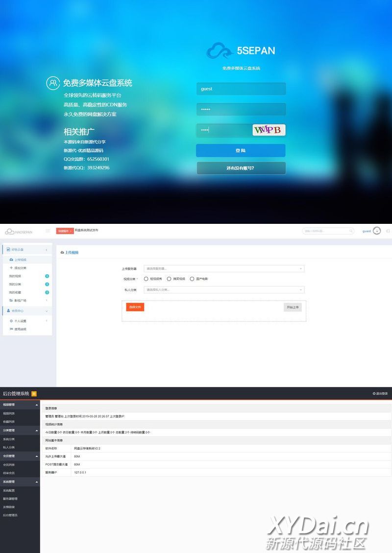Open 我的分类 in the sidebar
392x553 pixels.
pos(15,284)
